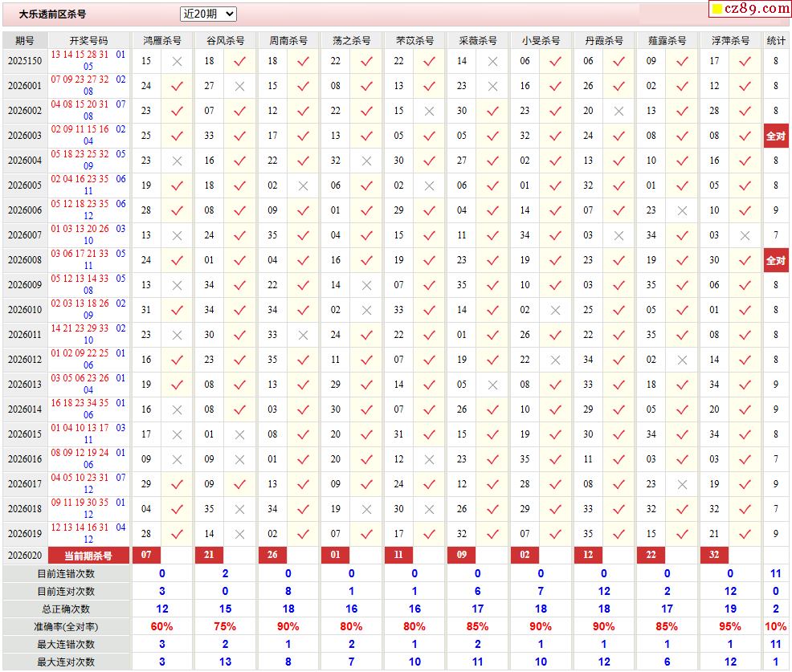Click the cz89.com site link
Screen dimensions: 792x672
click(x=750, y=9)
